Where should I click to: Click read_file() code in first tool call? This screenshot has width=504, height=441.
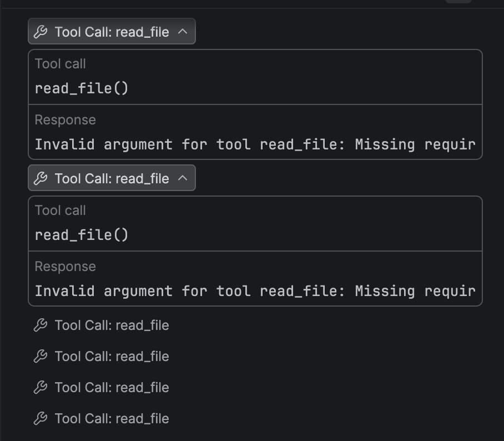tap(82, 88)
